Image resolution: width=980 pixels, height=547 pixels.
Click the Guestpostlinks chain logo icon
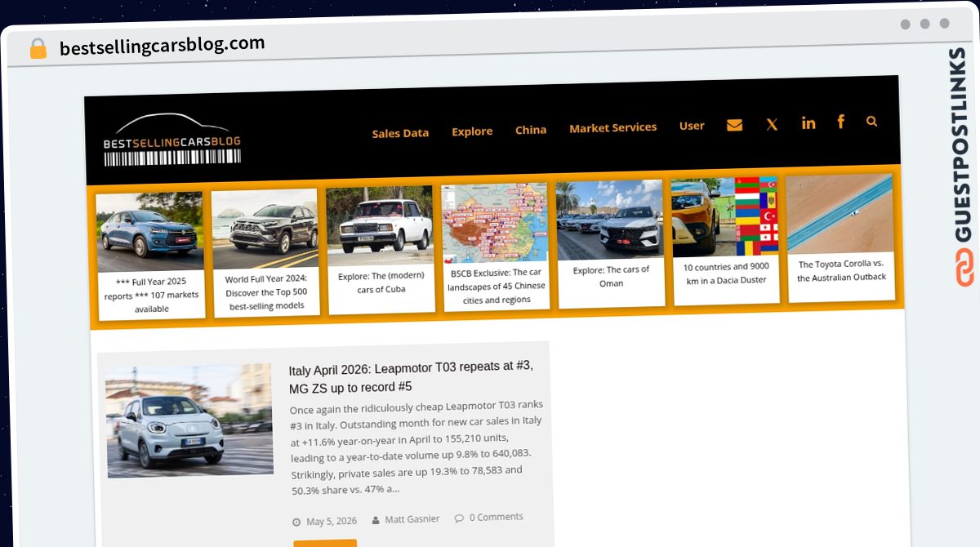(964, 267)
